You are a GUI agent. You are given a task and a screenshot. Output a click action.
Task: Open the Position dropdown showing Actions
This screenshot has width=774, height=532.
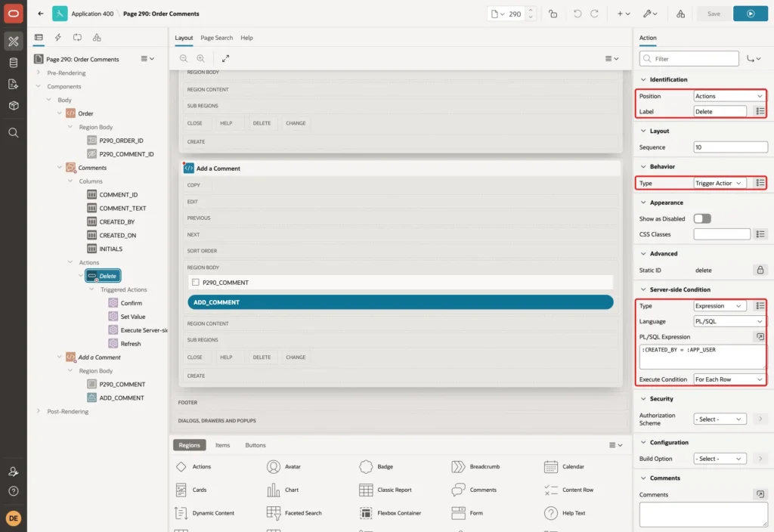click(x=729, y=96)
